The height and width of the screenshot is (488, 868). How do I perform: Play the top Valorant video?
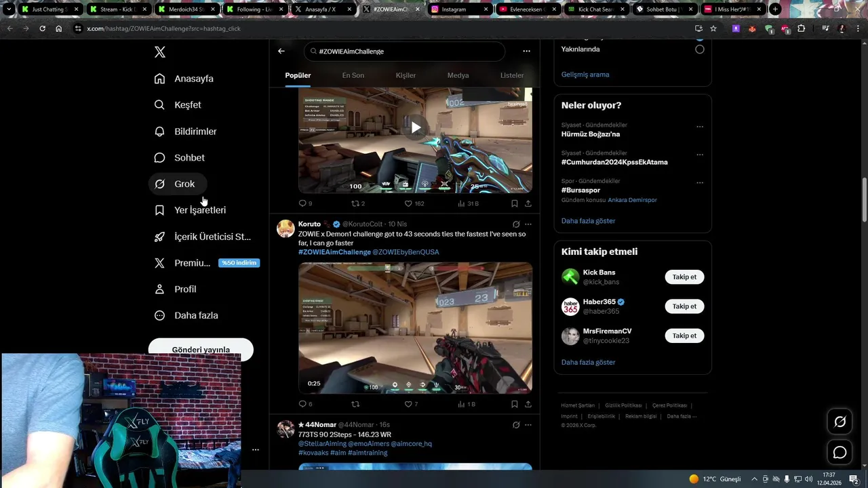coord(415,127)
